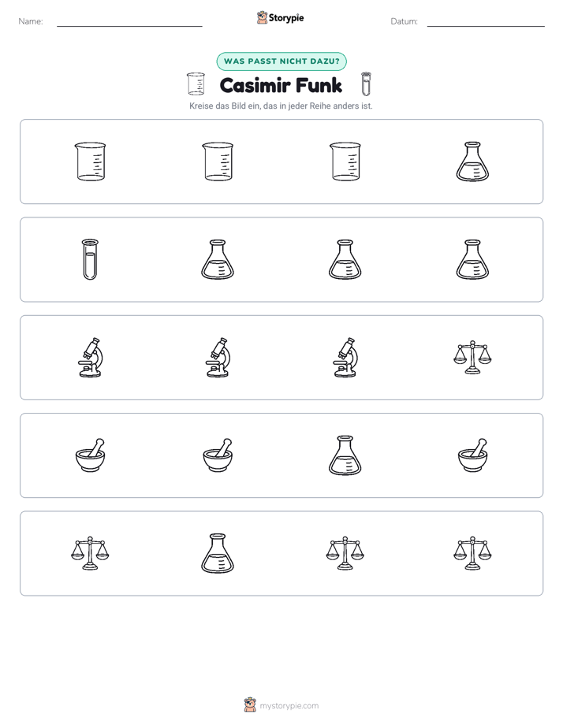Click the "Was passt nicht dazu?" badge
The width and height of the screenshot is (563, 728).
[281, 61]
